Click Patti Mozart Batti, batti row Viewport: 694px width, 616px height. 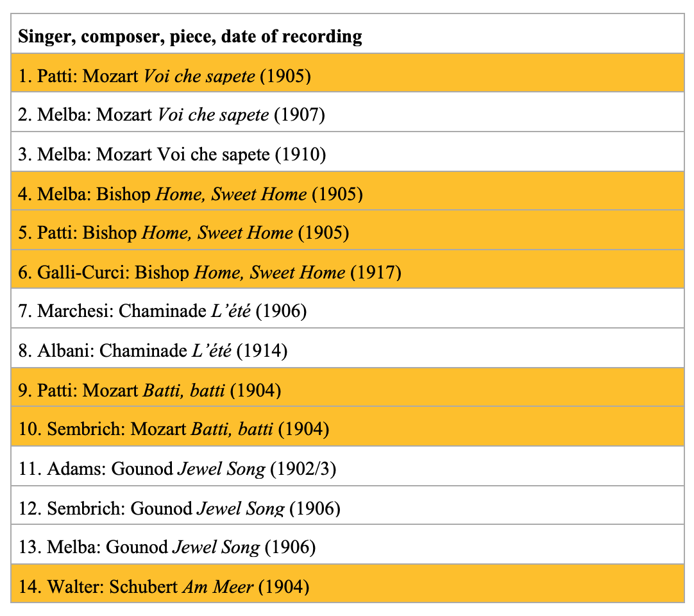click(x=149, y=389)
